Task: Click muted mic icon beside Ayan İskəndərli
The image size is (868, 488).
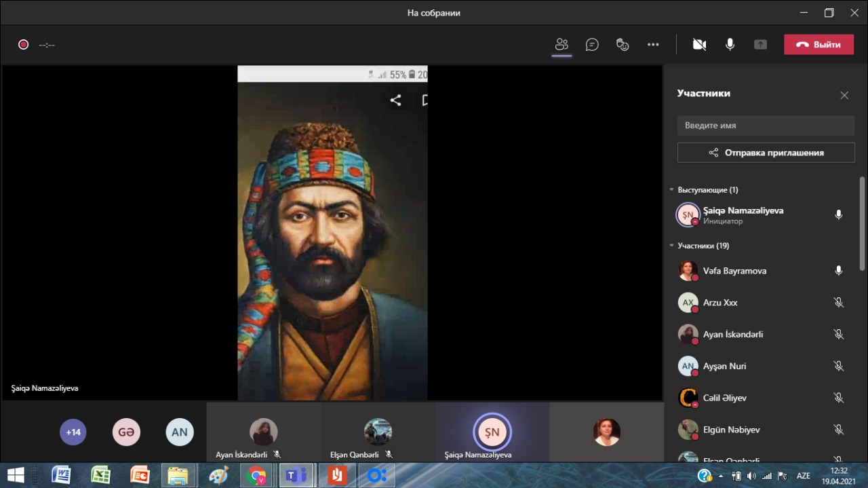Action: pos(839,334)
